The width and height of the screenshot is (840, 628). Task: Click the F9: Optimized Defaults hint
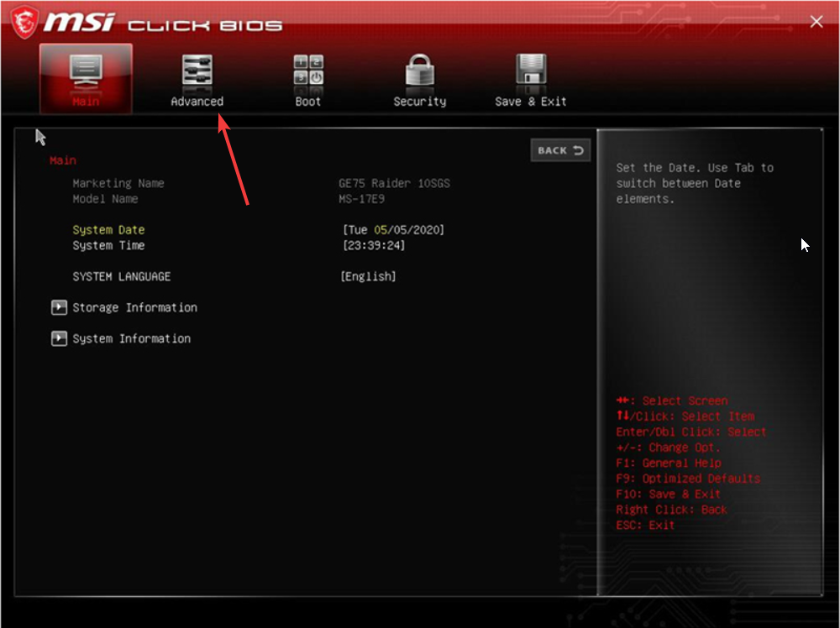click(x=688, y=479)
